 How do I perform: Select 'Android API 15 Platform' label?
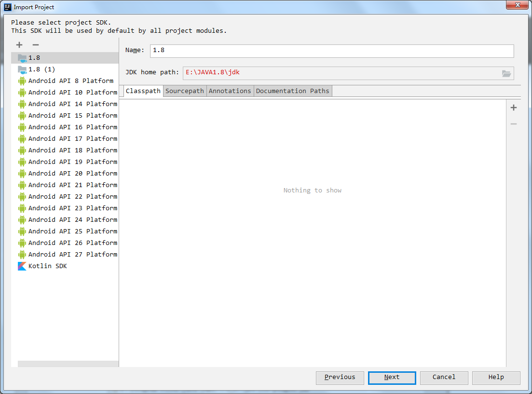coord(73,115)
